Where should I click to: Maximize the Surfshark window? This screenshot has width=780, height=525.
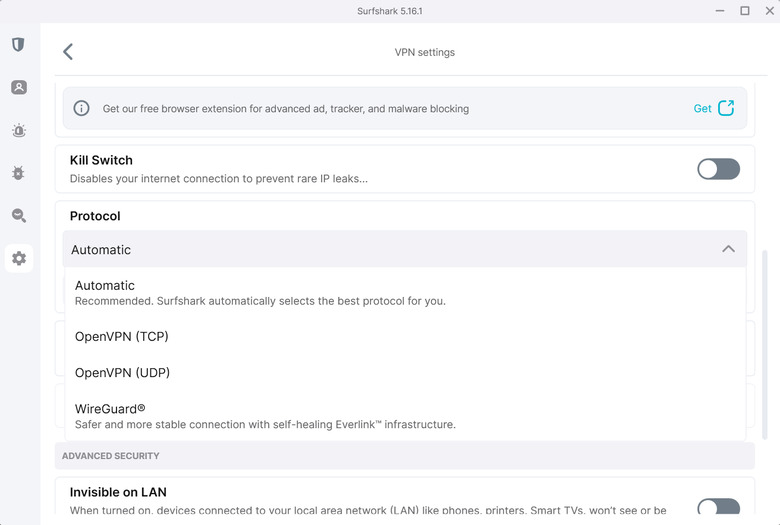[745, 10]
